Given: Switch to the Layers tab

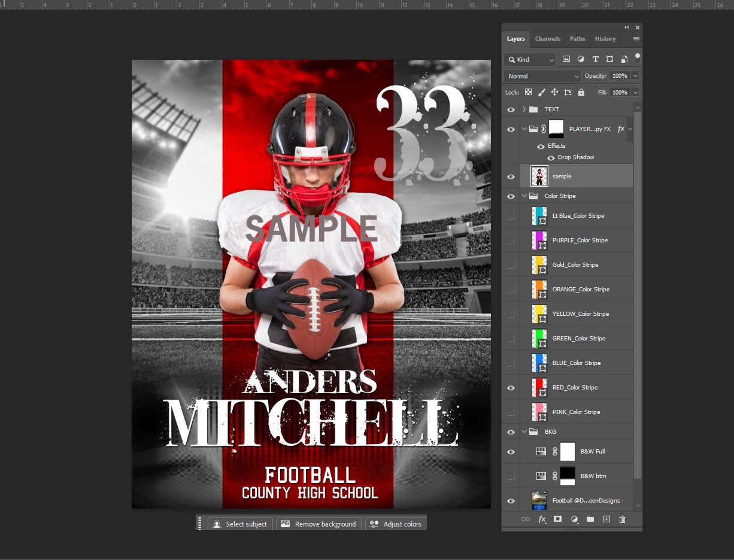Looking at the screenshot, I should click(x=515, y=39).
